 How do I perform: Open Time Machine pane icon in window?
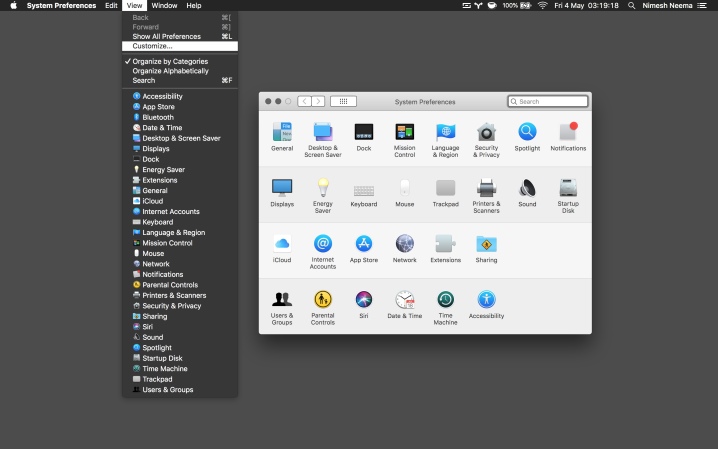pyautogui.click(x=445, y=299)
